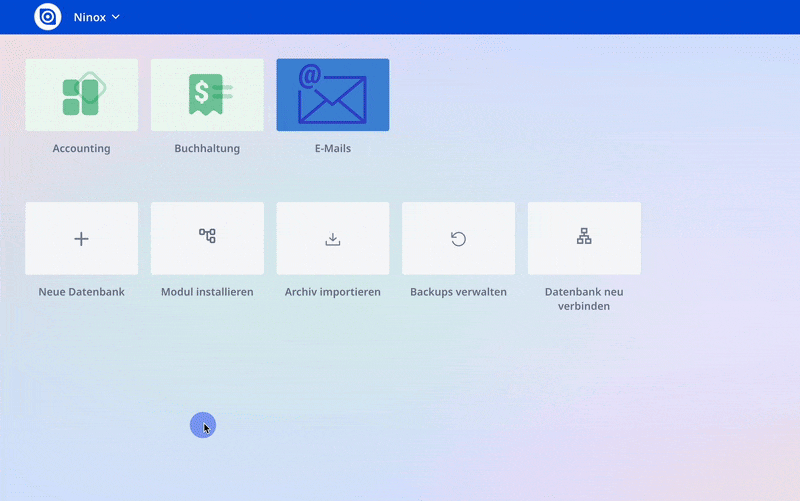Click the Neue Datenbank label
The width and height of the screenshot is (800, 501).
tap(82, 292)
